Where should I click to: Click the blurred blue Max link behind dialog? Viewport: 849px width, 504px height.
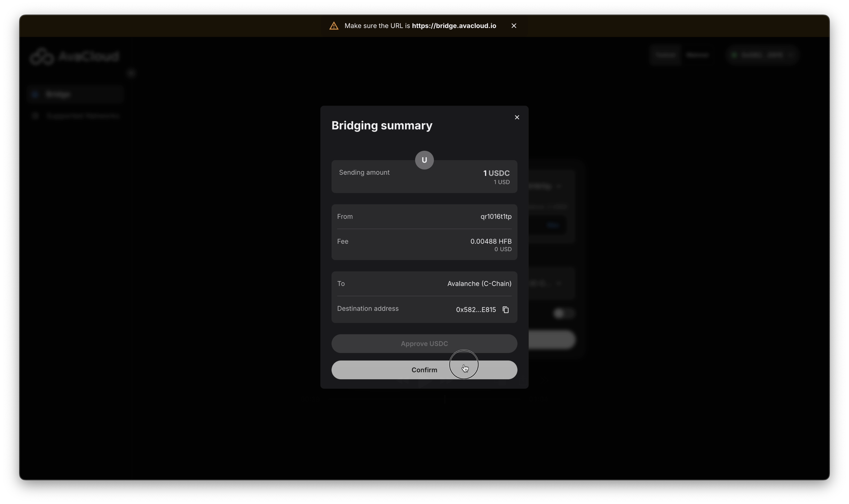[553, 225]
